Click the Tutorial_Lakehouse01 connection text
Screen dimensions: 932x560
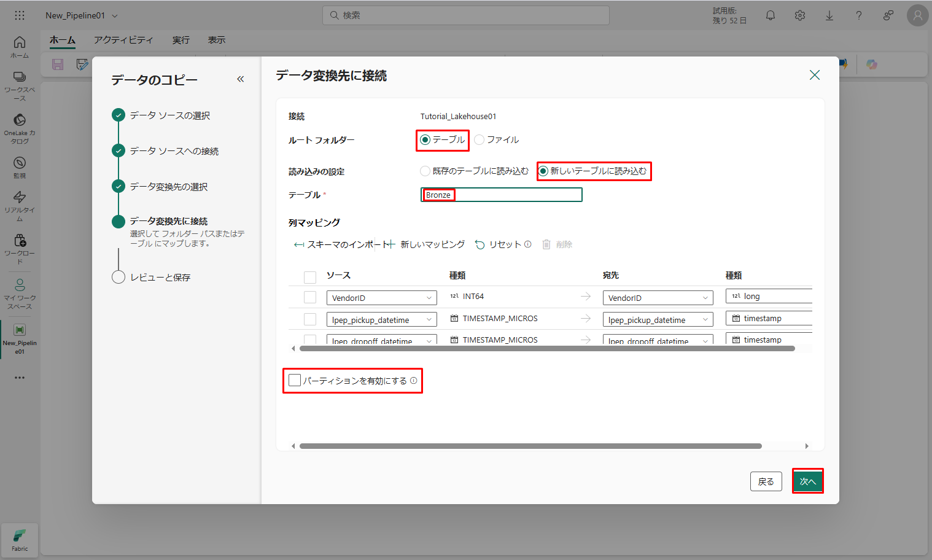[x=459, y=117]
